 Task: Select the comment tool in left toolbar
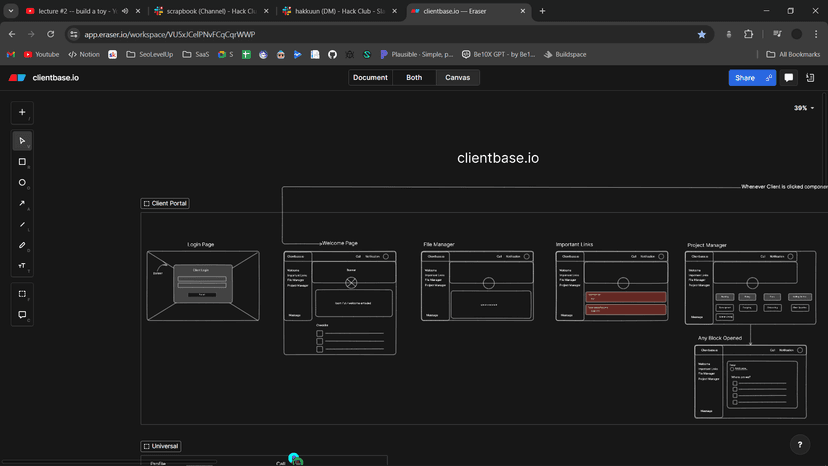22,315
